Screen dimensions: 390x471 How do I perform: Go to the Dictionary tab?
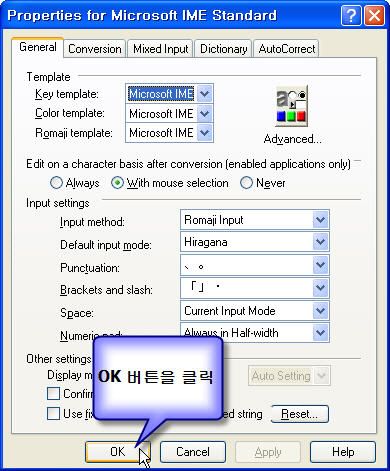[223, 49]
